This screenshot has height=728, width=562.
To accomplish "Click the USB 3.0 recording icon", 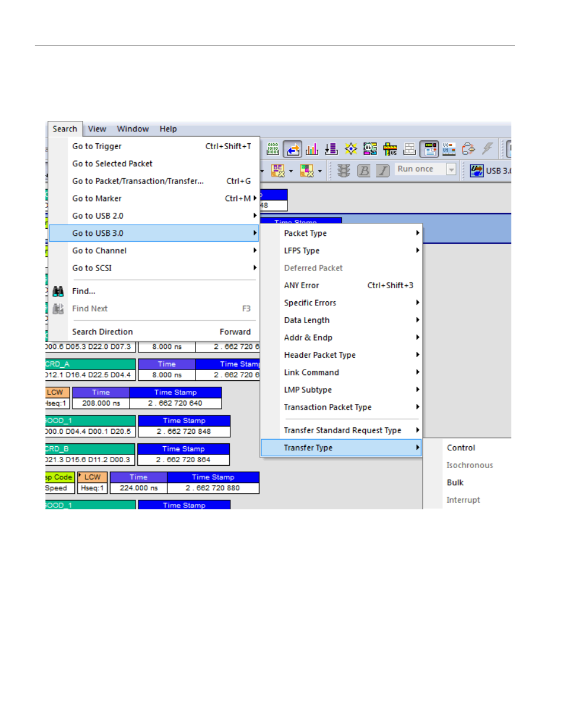I will pos(477,170).
